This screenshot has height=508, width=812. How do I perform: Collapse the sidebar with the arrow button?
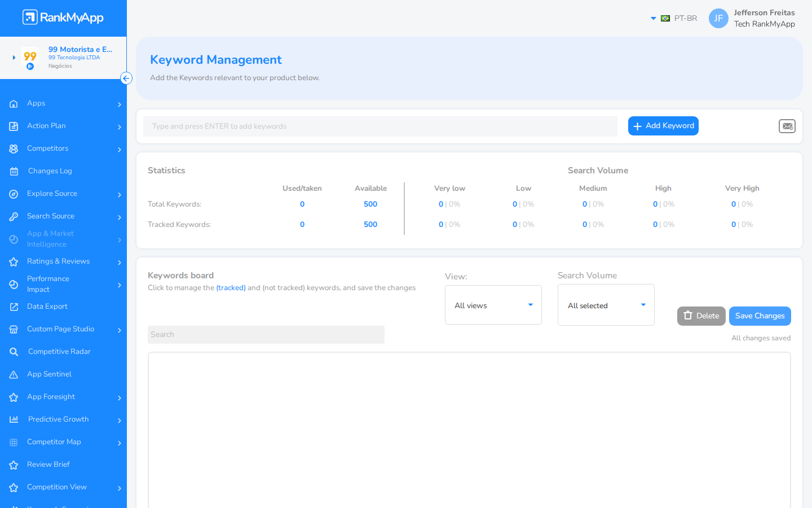click(126, 78)
